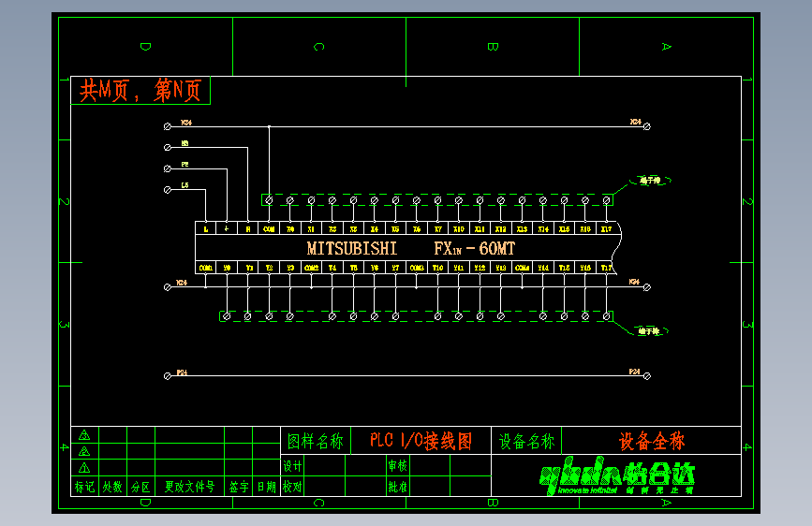Select the 共M页，第N页 page label
This screenshot has height=526, width=812.
coord(140,91)
